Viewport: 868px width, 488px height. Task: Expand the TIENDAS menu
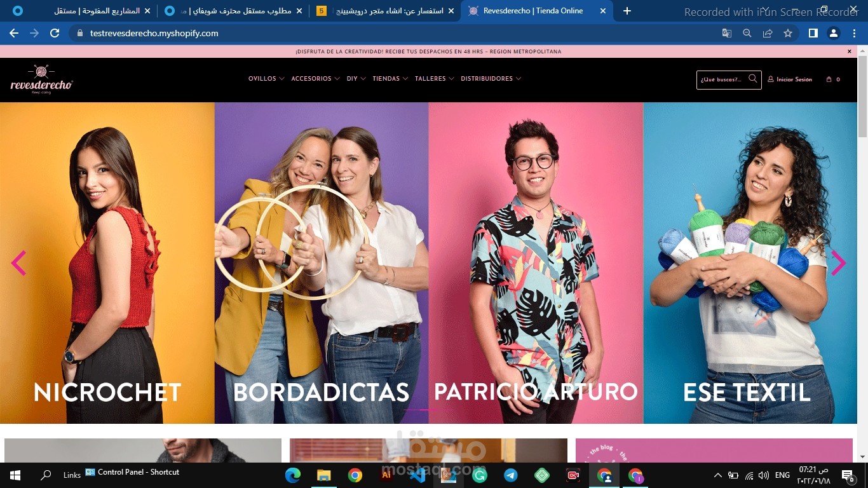click(x=390, y=79)
